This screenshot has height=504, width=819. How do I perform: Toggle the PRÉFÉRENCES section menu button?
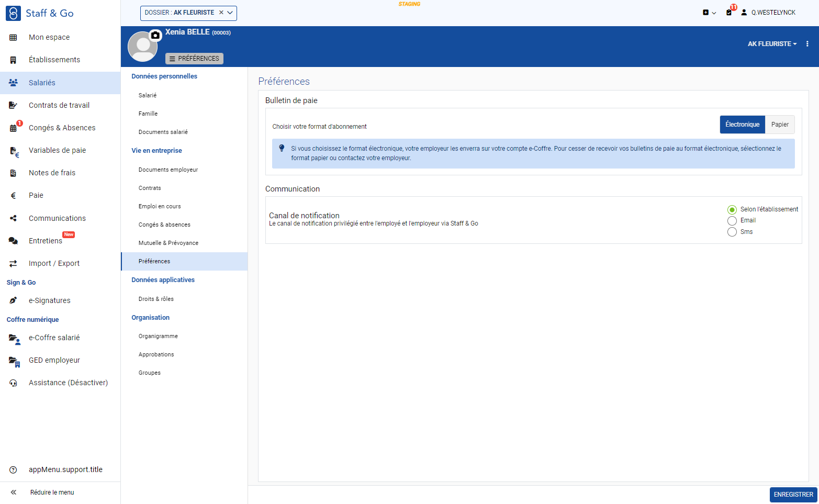(194, 59)
